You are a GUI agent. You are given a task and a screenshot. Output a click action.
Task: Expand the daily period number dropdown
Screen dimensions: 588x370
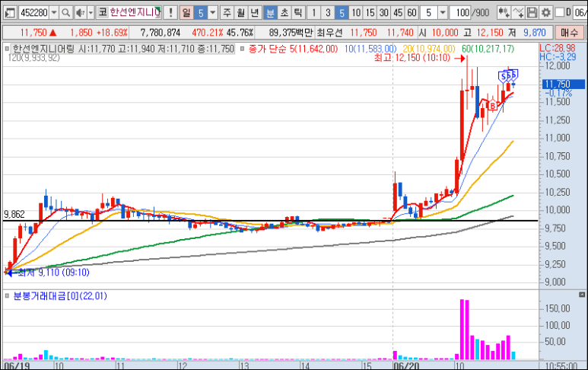[x=212, y=13]
